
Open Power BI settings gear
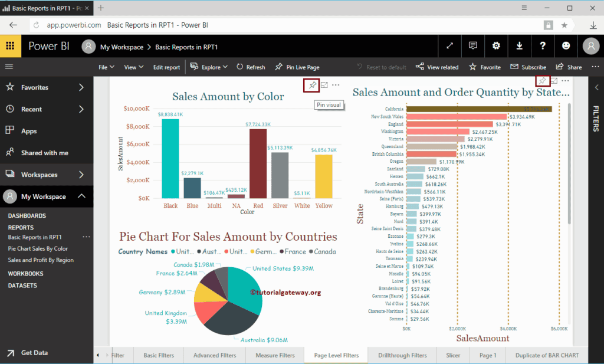(x=496, y=45)
